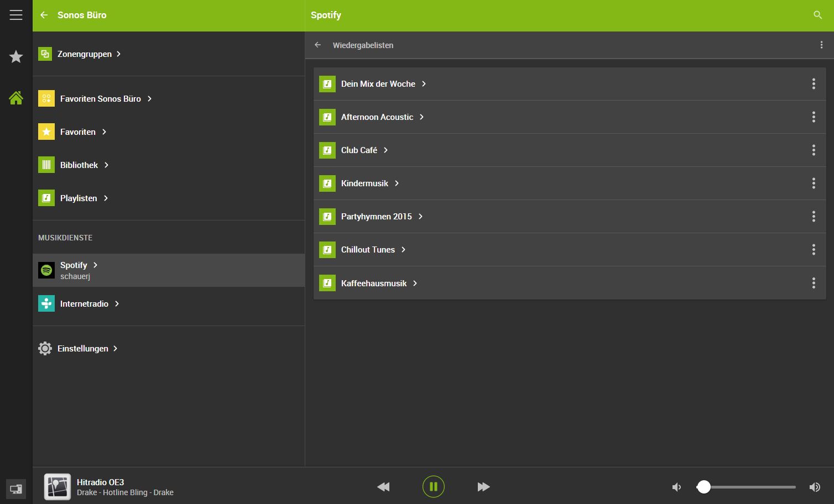Open Chillout Tunes playlist
This screenshot has width=834, height=504.
570,250
